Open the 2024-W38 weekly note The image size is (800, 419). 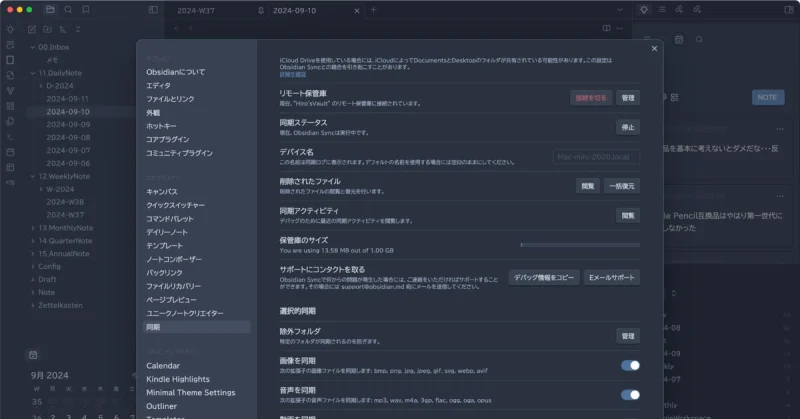(65, 202)
